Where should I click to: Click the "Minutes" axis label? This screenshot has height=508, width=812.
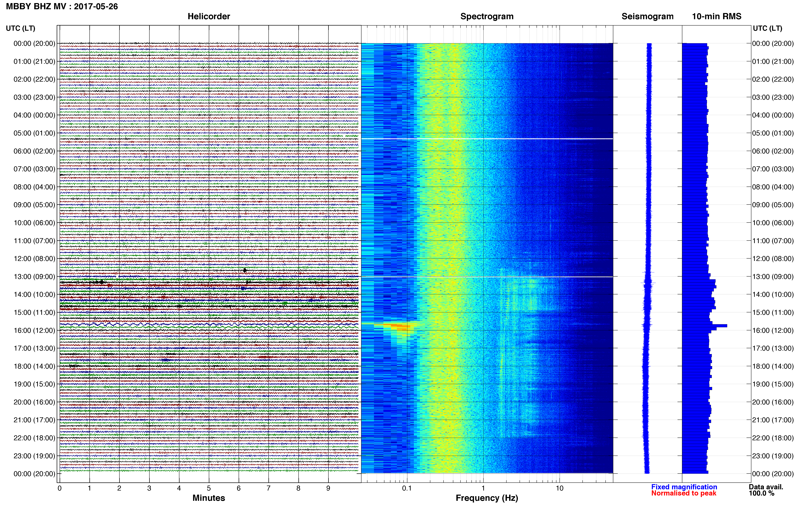coord(209,498)
